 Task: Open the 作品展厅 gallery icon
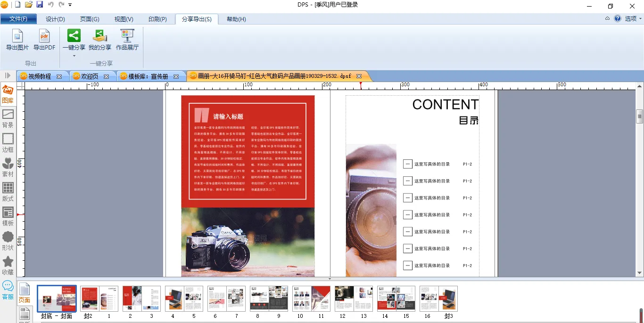pyautogui.click(x=127, y=37)
